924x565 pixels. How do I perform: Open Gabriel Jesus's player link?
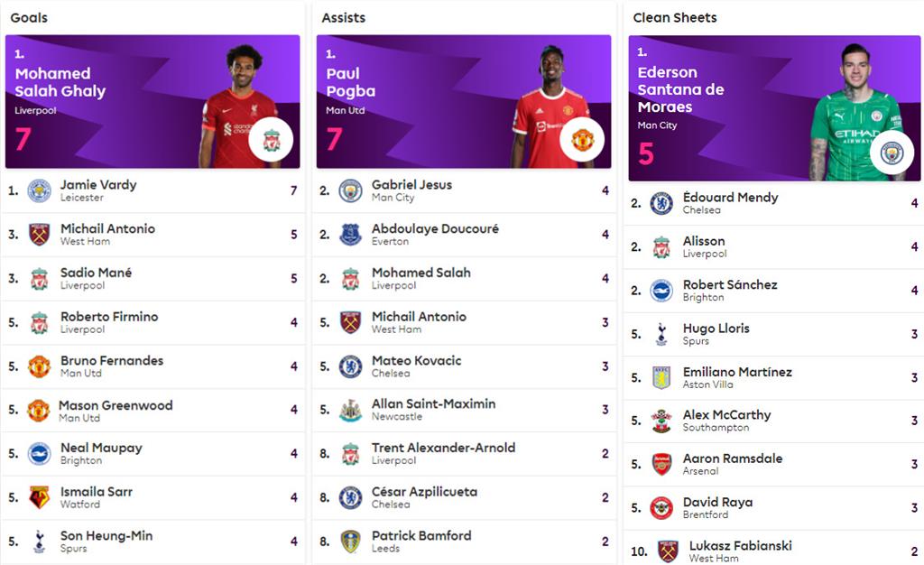[x=411, y=185]
